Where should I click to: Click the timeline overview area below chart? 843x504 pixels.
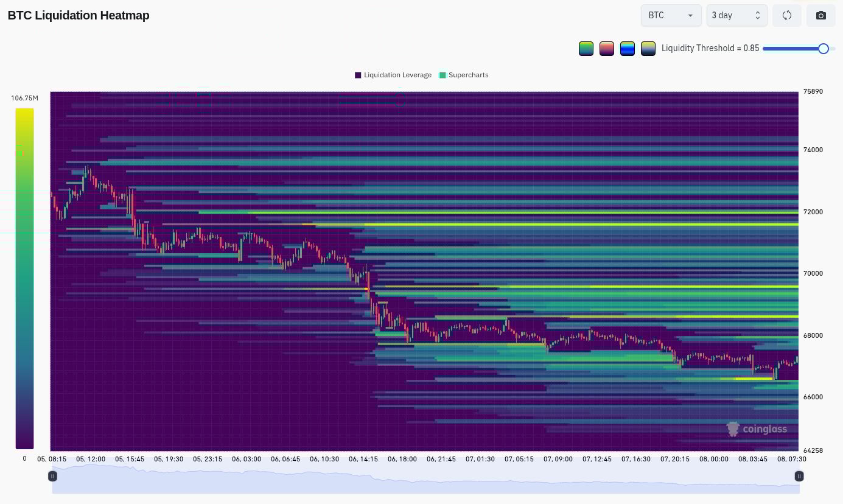point(426,480)
